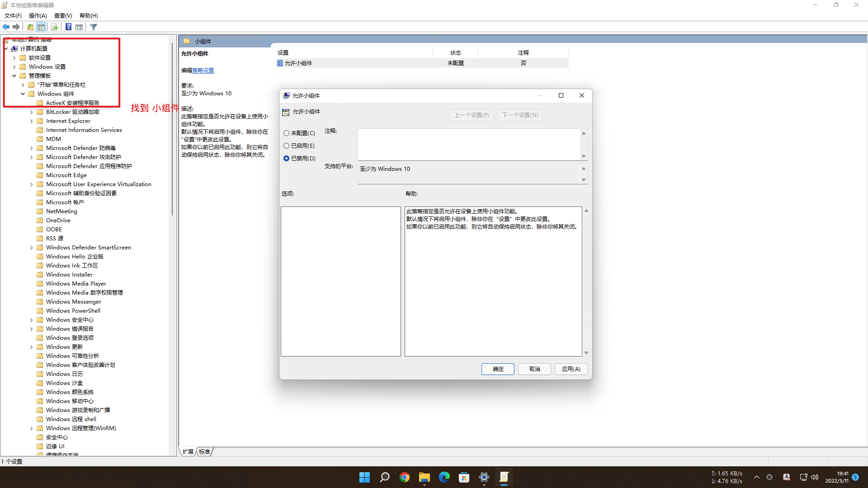Click the Back arrow toolbar icon
This screenshot has height=488, width=868.
[x=6, y=27]
